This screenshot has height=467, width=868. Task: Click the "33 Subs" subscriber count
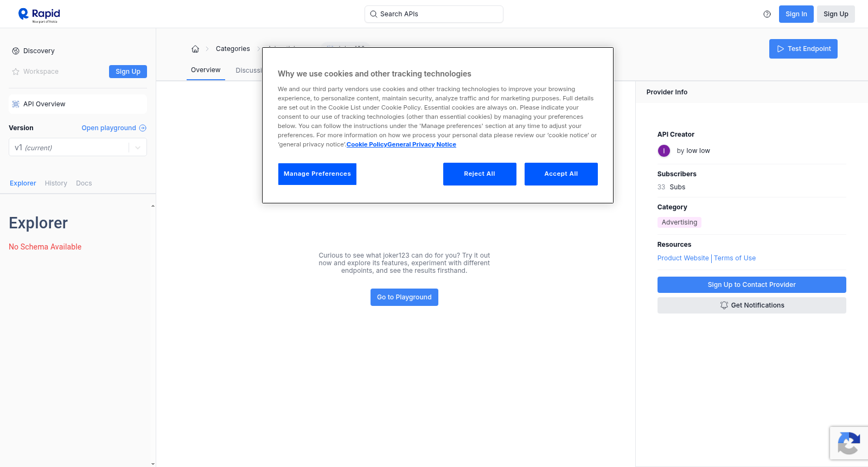pyautogui.click(x=671, y=187)
